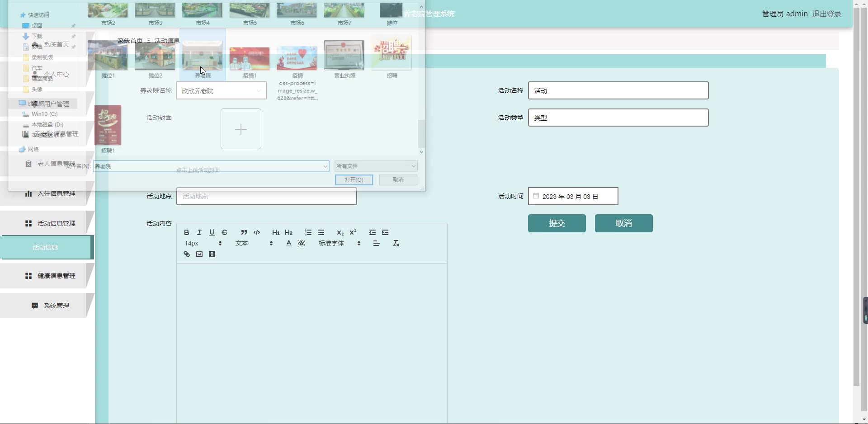Click inside the 活动内容 rich text area
The height and width of the screenshot is (424, 868).
point(312,344)
